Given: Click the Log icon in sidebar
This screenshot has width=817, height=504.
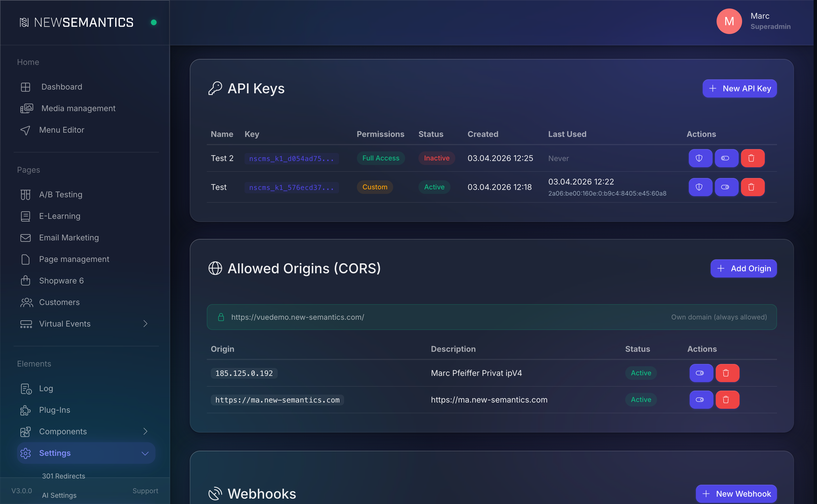Looking at the screenshot, I should pos(26,389).
